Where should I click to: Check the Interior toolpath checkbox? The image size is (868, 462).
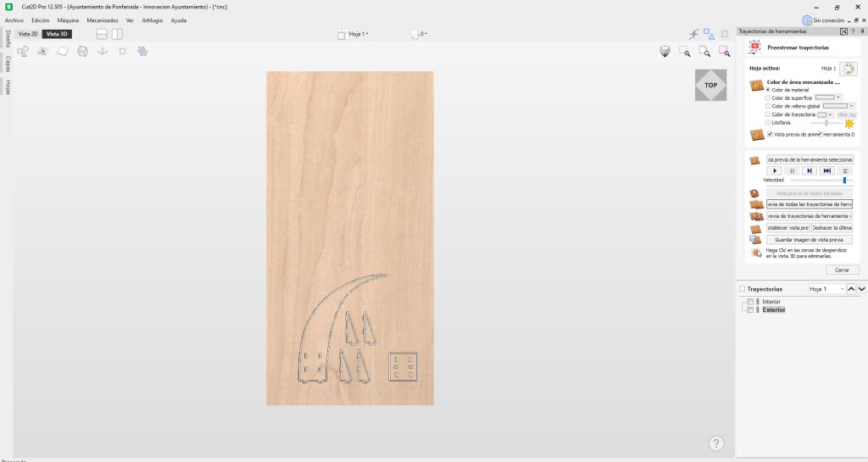(x=751, y=302)
